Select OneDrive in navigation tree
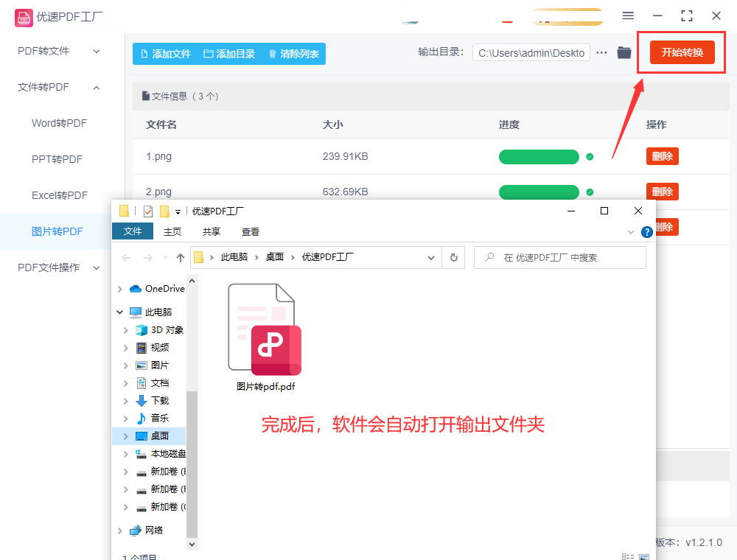This screenshot has width=737, height=560. tap(164, 288)
